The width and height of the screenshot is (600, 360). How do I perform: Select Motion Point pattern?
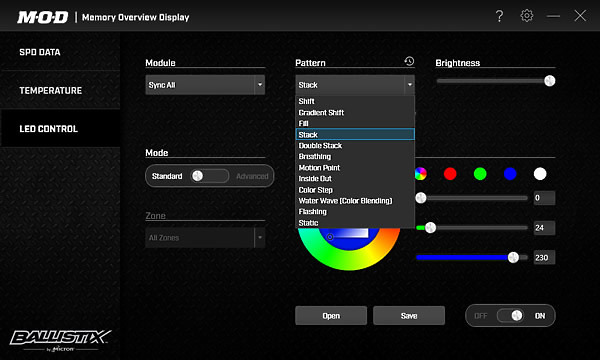coord(355,168)
